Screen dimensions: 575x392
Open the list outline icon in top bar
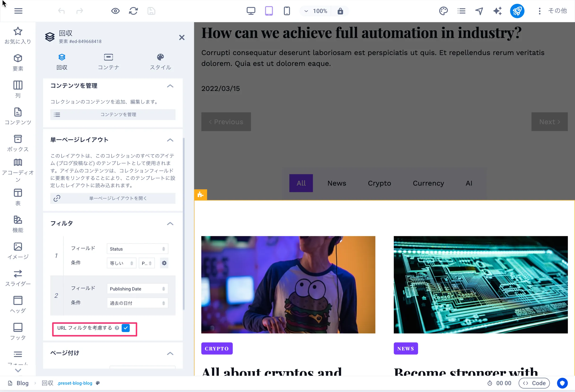coord(462,11)
